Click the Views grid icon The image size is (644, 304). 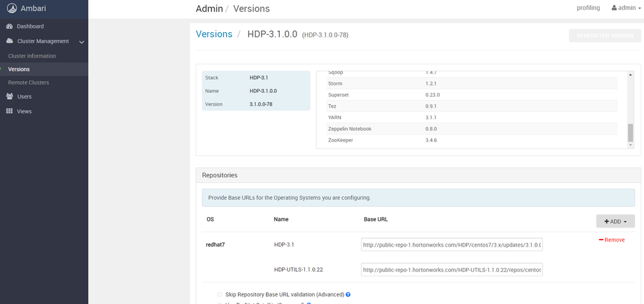(x=10, y=111)
